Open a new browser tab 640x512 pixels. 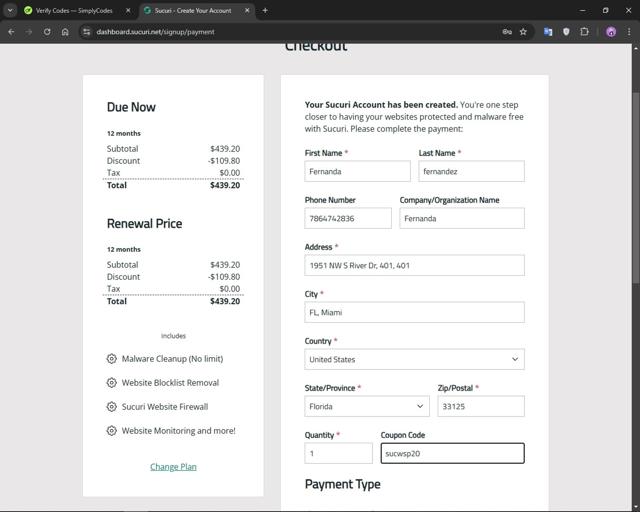(265, 11)
